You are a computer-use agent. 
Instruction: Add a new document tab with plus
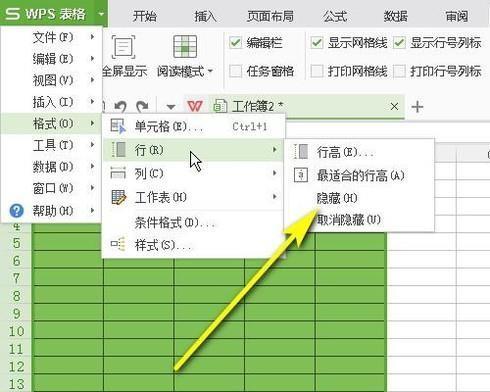417,107
